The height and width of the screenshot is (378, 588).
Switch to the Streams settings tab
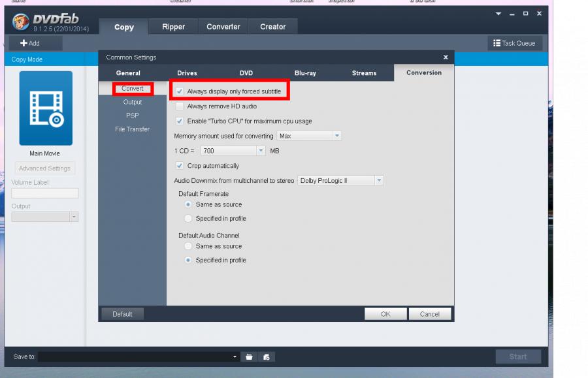pyautogui.click(x=364, y=73)
